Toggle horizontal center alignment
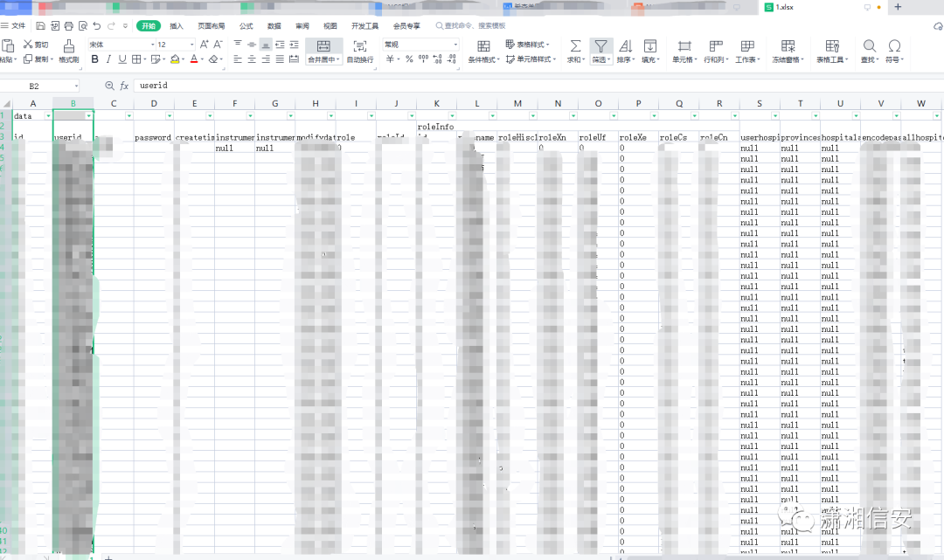This screenshot has height=560, width=944. click(x=252, y=59)
